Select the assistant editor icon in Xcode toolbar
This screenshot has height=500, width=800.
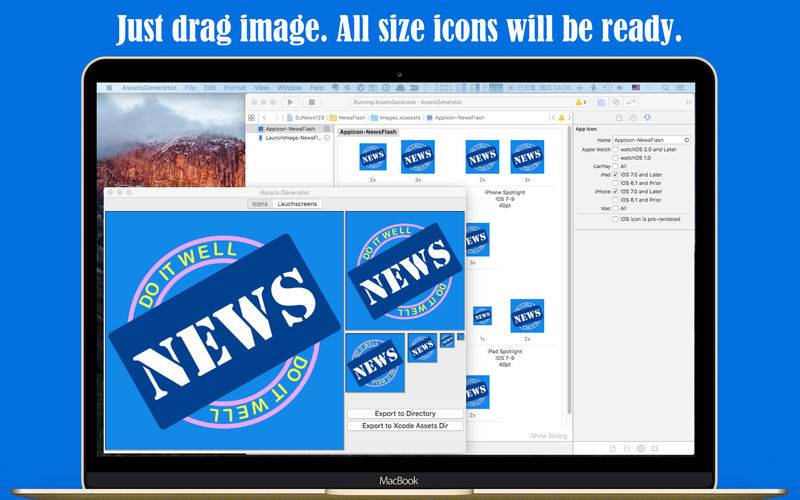pos(616,103)
